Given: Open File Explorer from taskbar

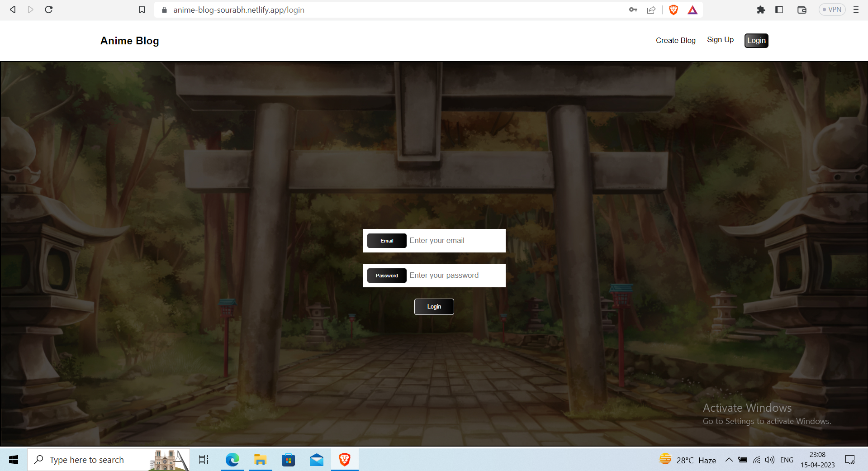Looking at the screenshot, I should click(260, 460).
